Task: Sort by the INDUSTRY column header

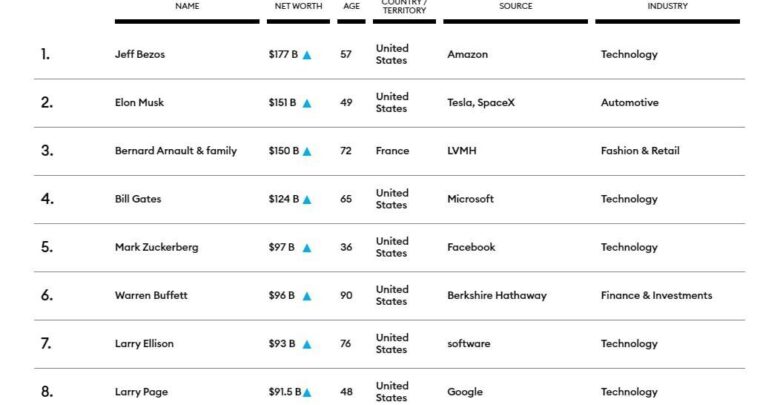Action: [668, 6]
